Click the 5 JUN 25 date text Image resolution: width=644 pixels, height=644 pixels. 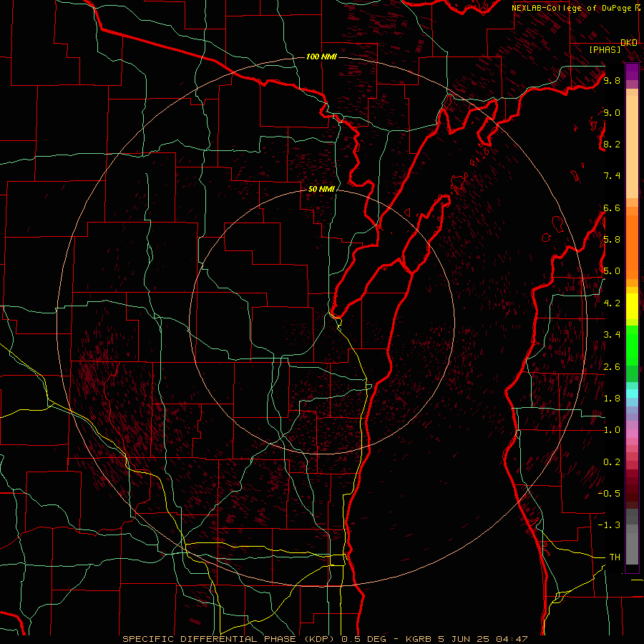464,639
